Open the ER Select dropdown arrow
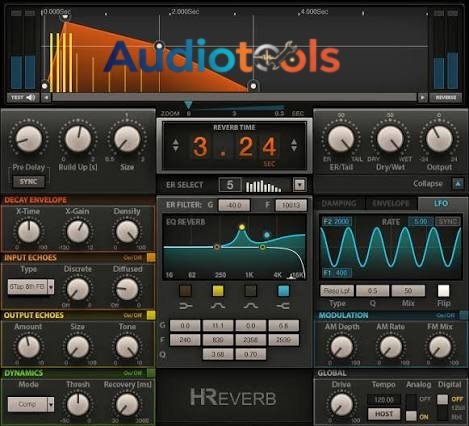 300,184
